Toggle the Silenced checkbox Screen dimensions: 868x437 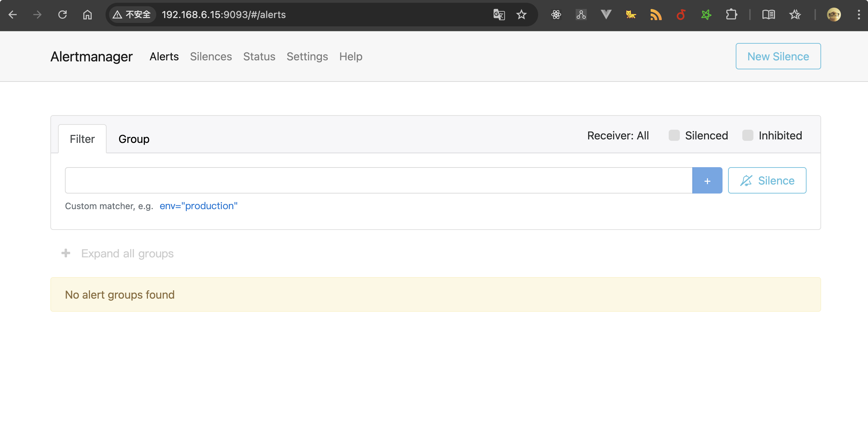[x=674, y=135]
